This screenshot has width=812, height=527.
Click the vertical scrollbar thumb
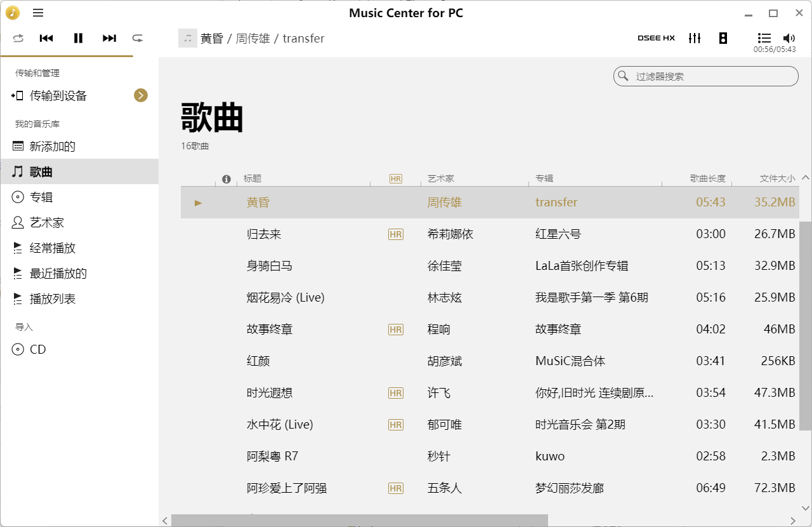[805, 326]
